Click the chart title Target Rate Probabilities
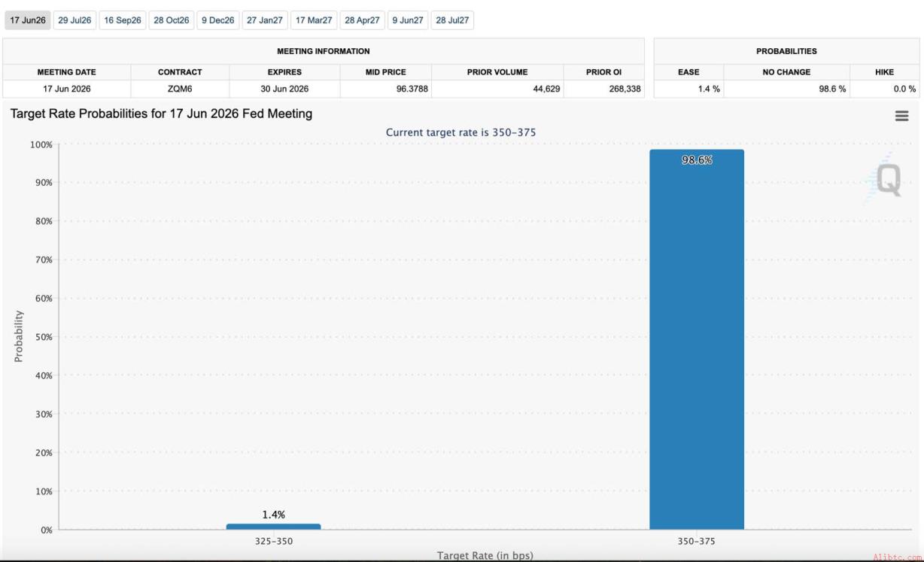The width and height of the screenshot is (924, 562). (161, 114)
